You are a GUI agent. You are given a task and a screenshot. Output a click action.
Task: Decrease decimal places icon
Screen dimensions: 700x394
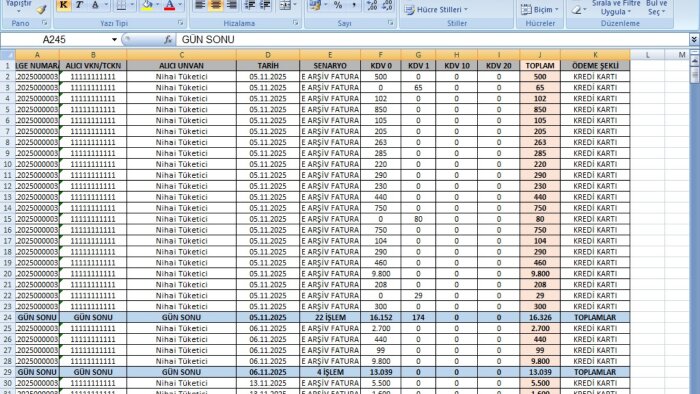click(387, 5)
